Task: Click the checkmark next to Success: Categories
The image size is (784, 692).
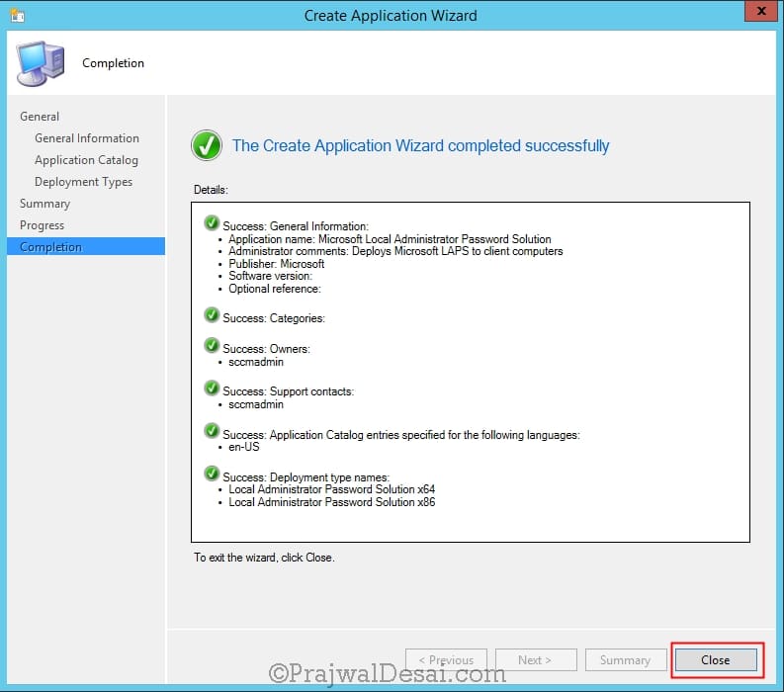Action: point(212,315)
